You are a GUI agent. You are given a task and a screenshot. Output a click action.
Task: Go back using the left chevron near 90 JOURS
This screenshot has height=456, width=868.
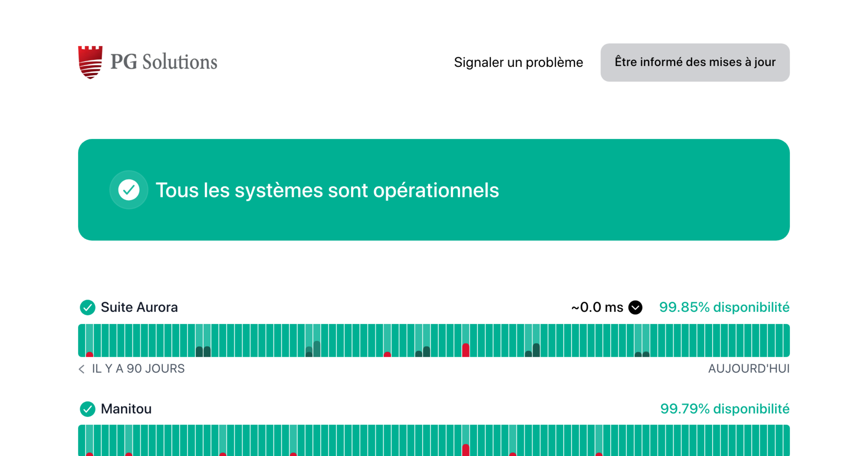tap(82, 369)
